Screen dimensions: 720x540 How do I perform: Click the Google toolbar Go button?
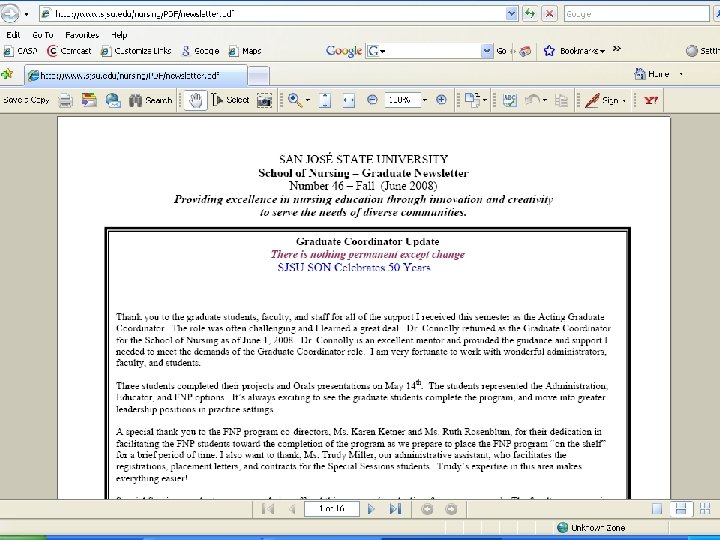[501, 51]
